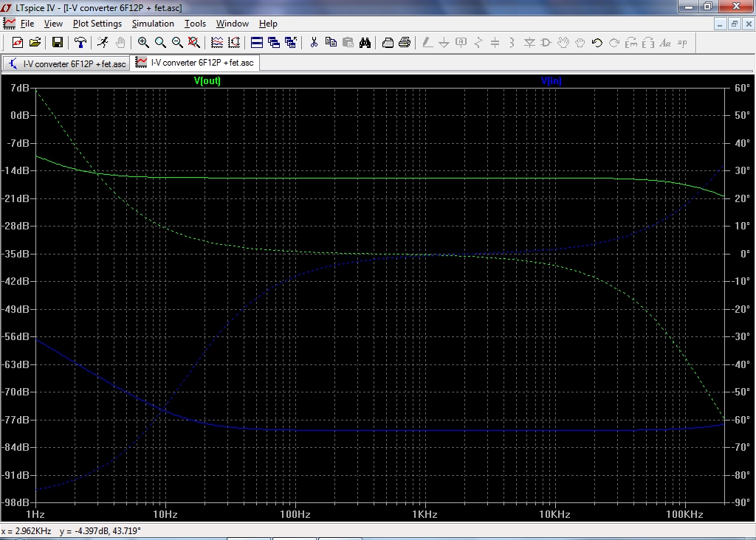The image size is (756, 540).
Task: Click the 0° right phase axis label
Action: [x=745, y=254]
